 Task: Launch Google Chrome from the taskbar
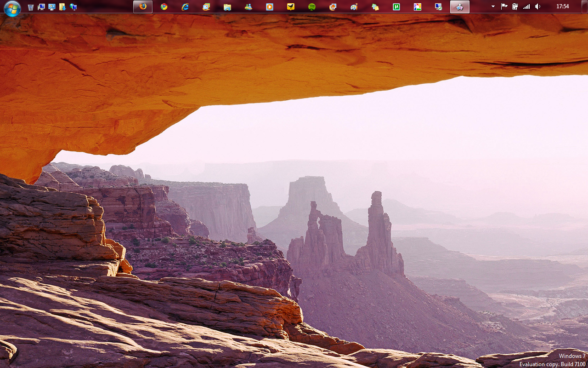(164, 6)
